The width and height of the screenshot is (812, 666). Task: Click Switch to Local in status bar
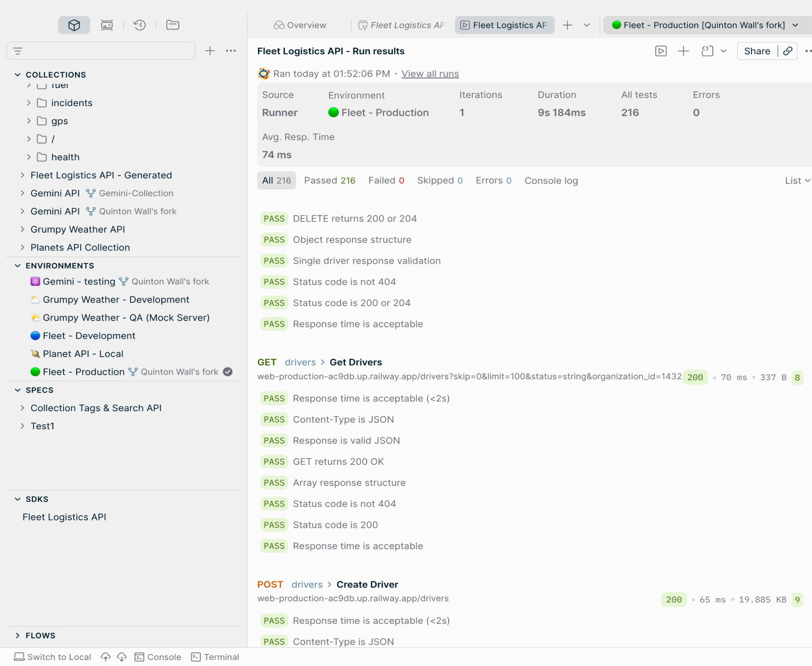(x=52, y=657)
